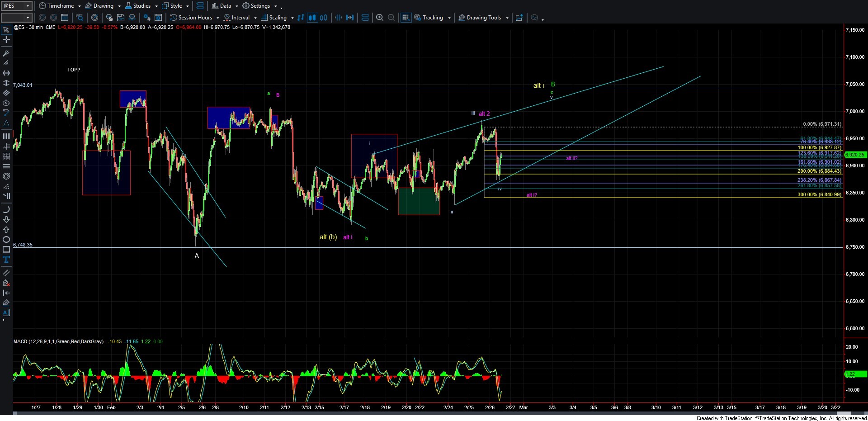868x421 pixels.
Task: Open the Timeframe menu
Action: (x=60, y=6)
